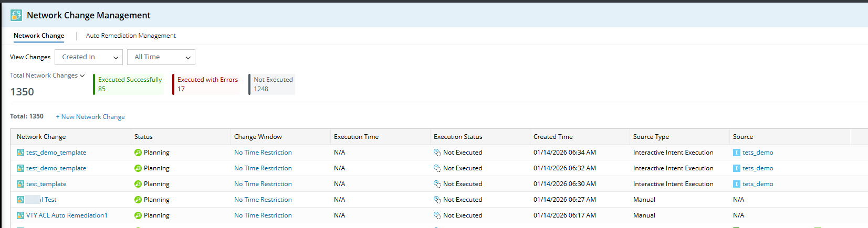Filter by the Executed Successfully card
This screenshot has width=868, height=228.
129,84
